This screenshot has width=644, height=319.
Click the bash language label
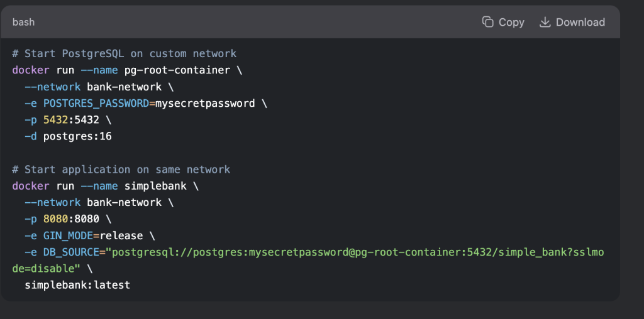pyautogui.click(x=23, y=22)
